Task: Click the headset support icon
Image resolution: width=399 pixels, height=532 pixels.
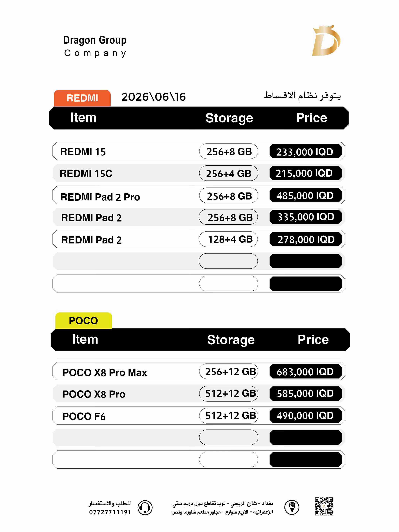Action: (x=145, y=507)
